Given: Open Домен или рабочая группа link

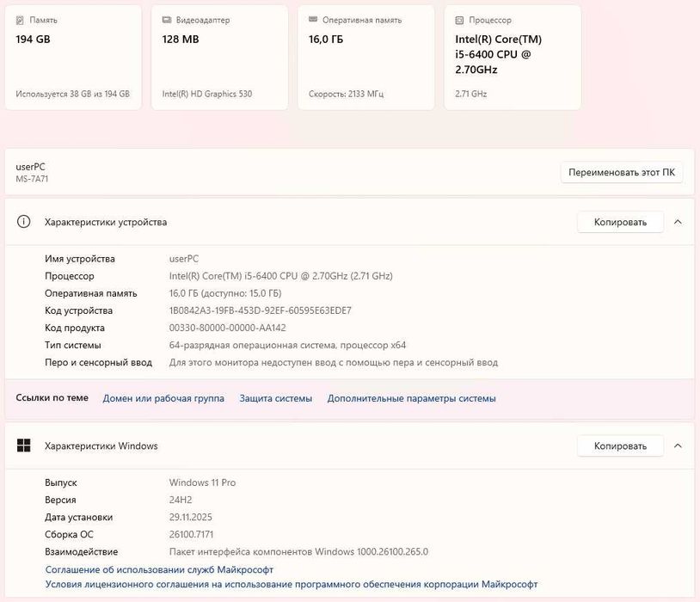Looking at the screenshot, I should click(163, 398).
